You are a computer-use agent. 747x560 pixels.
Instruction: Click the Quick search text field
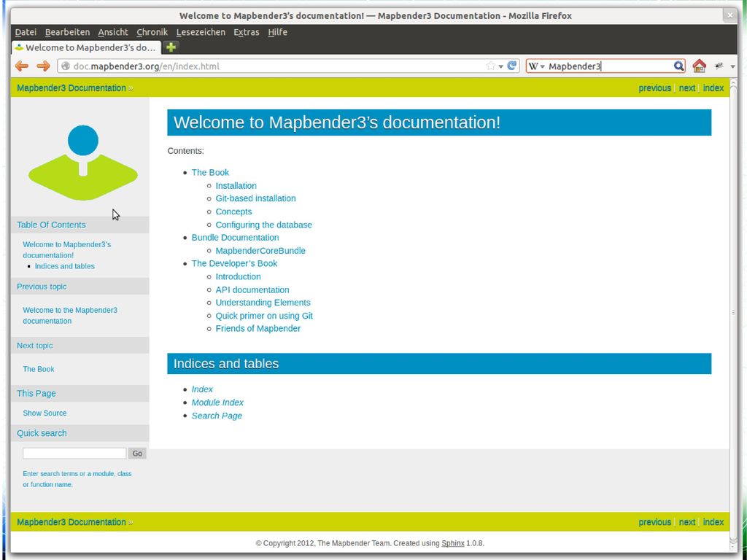pos(74,454)
